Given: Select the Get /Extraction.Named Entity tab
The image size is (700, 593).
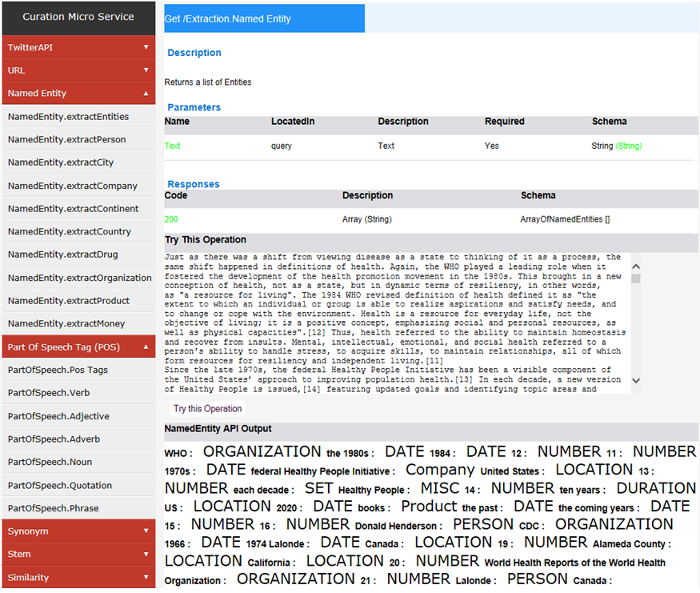Looking at the screenshot, I should pos(264,18).
